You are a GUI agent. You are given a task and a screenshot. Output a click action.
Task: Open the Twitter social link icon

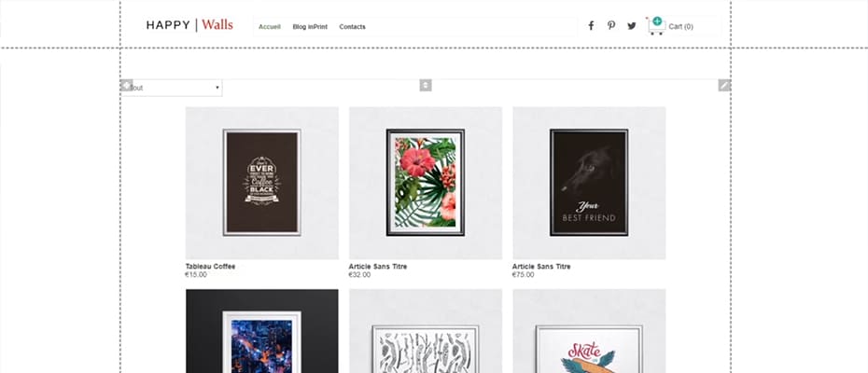coord(632,26)
